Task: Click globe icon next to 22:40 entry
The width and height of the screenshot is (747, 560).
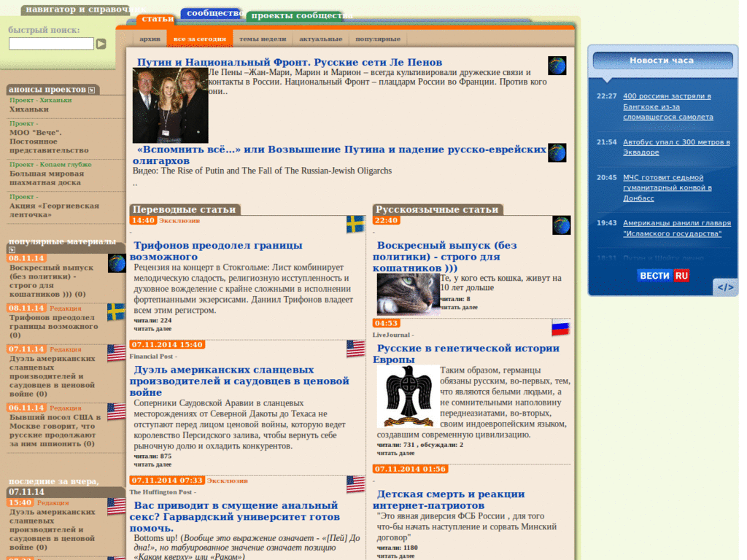Action: [562, 225]
